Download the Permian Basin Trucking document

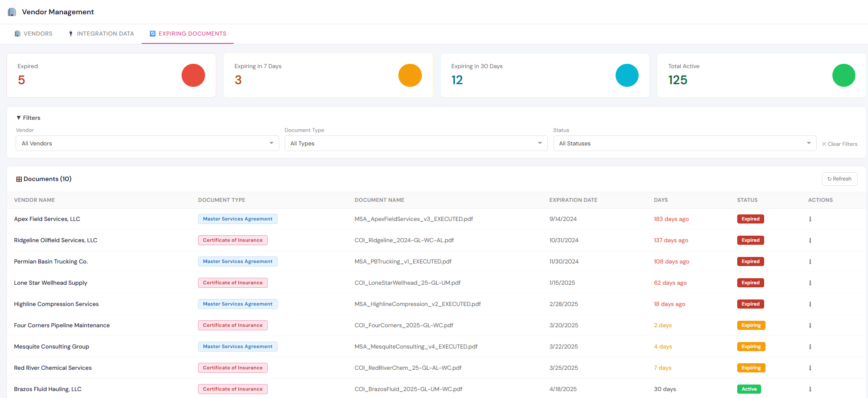pyautogui.click(x=810, y=262)
